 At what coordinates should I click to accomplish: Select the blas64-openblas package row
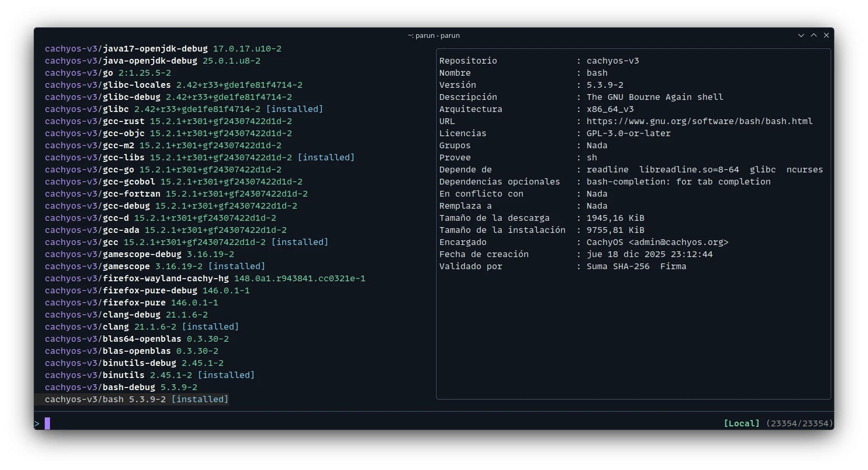pos(137,339)
